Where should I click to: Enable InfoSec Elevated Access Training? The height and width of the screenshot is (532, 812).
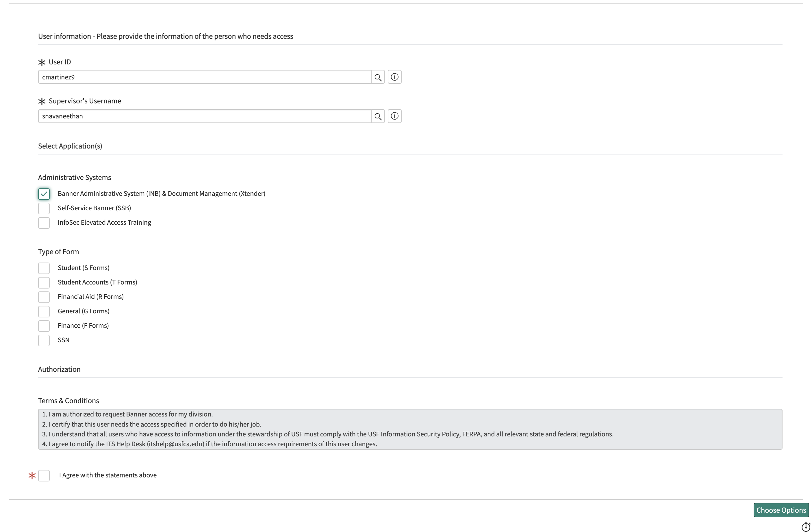[x=44, y=223]
